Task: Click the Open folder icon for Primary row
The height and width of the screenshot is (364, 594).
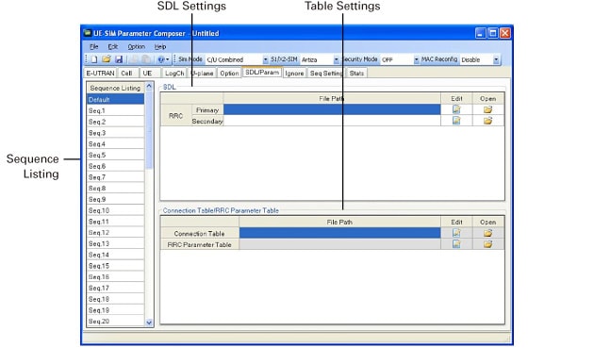Action: (488, 109)
